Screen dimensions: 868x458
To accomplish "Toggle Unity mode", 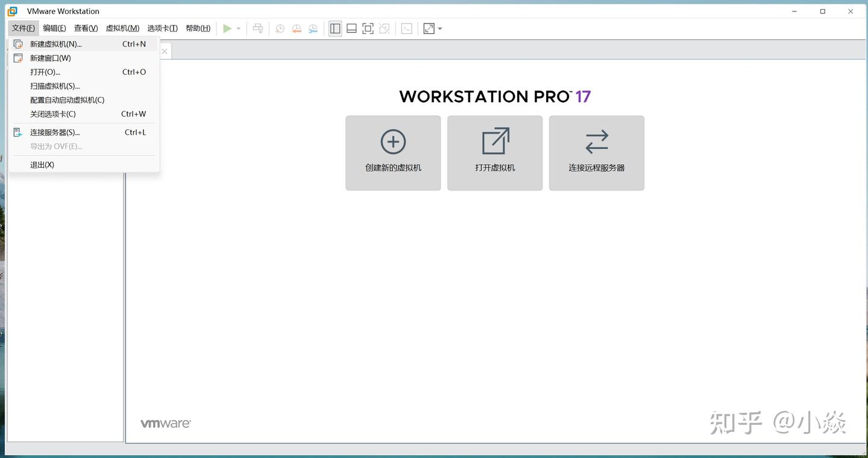I will (385, 28).
